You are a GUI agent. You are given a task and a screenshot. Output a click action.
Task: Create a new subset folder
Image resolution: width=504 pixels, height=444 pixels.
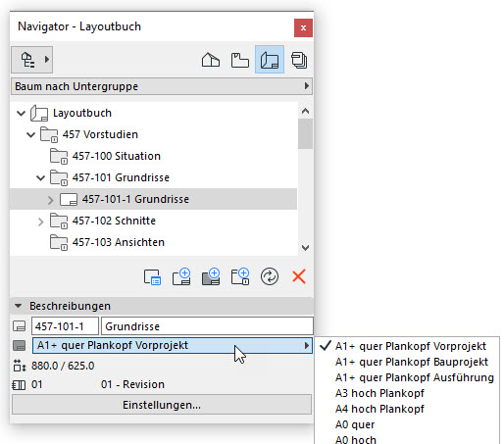(x=240, y=277)
